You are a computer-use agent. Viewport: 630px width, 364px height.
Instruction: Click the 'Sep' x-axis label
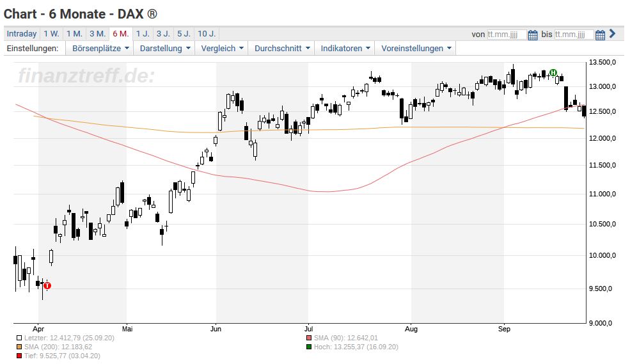pyautogui.click(x=504, y=329)
